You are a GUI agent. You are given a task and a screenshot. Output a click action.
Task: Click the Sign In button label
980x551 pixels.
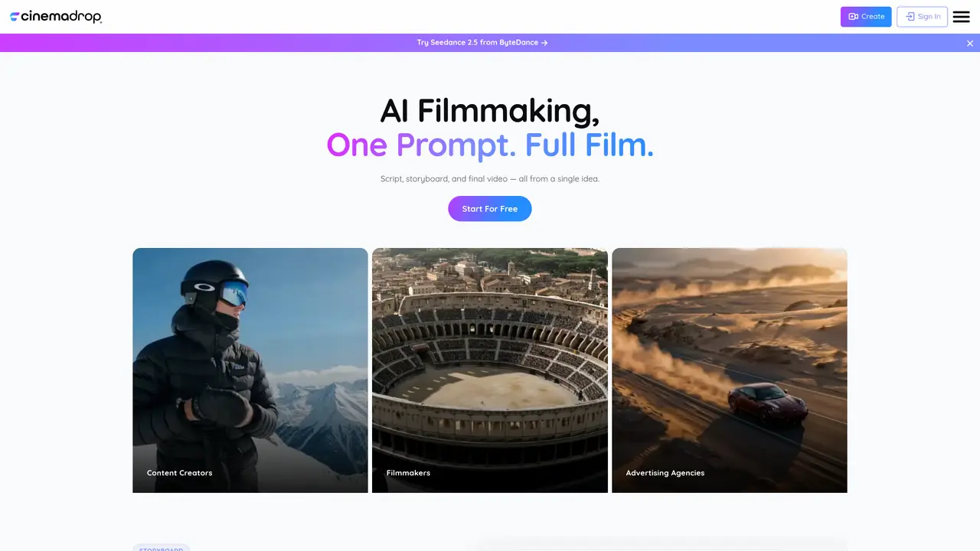point(929,17)
